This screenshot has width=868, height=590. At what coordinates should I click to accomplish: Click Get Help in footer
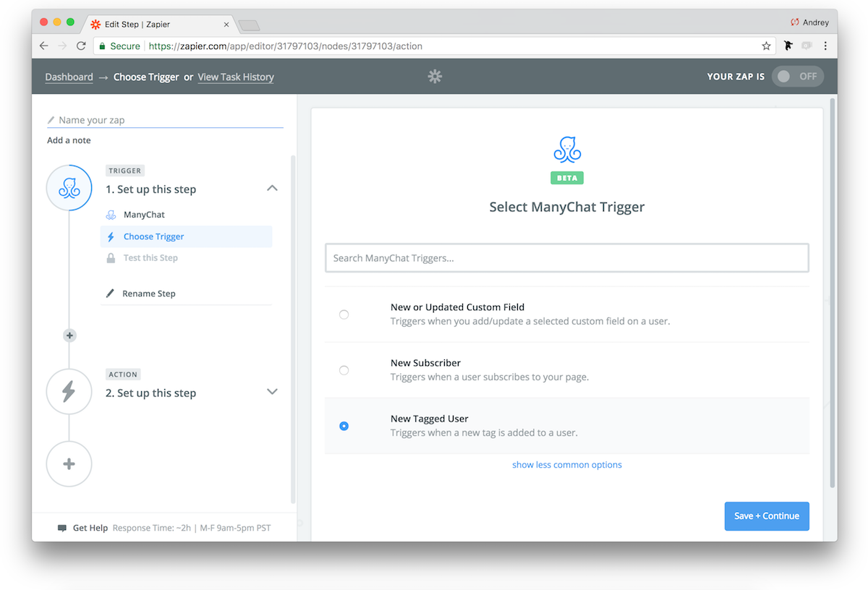click(x=90, y=528)
